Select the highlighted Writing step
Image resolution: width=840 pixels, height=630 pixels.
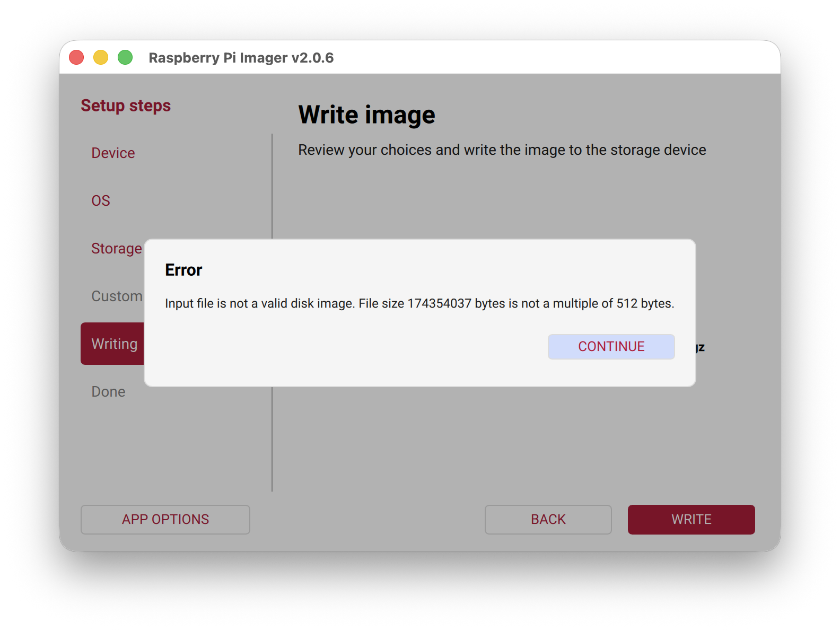point(113,344)
